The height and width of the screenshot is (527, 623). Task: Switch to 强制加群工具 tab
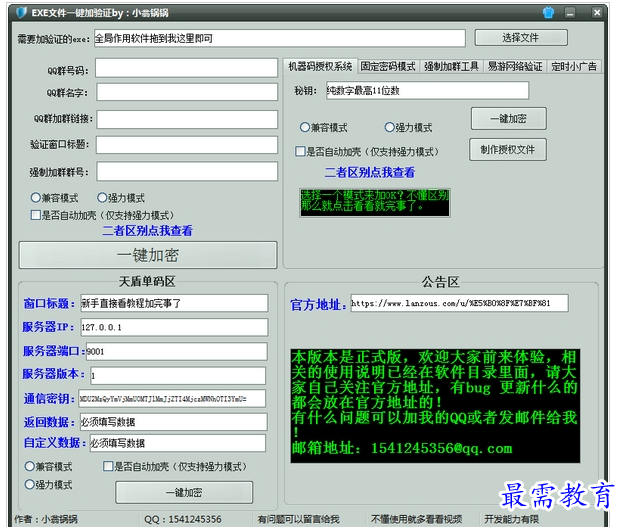click(451, 66)
